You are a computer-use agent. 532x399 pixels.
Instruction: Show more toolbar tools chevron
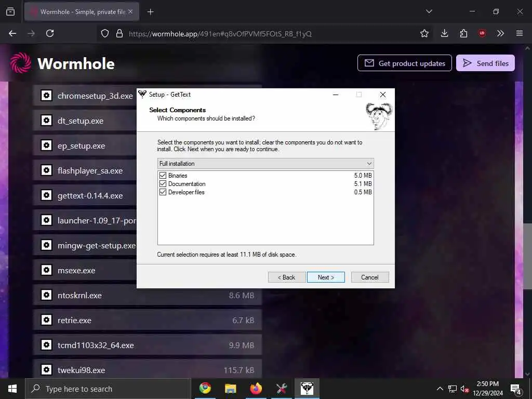500,33
